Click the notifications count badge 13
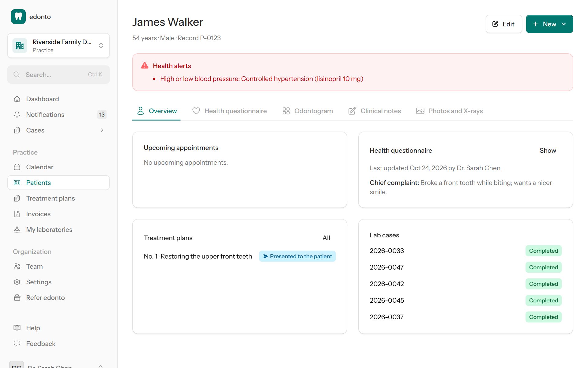Screen dimensions: 588x368 point(102,115)
